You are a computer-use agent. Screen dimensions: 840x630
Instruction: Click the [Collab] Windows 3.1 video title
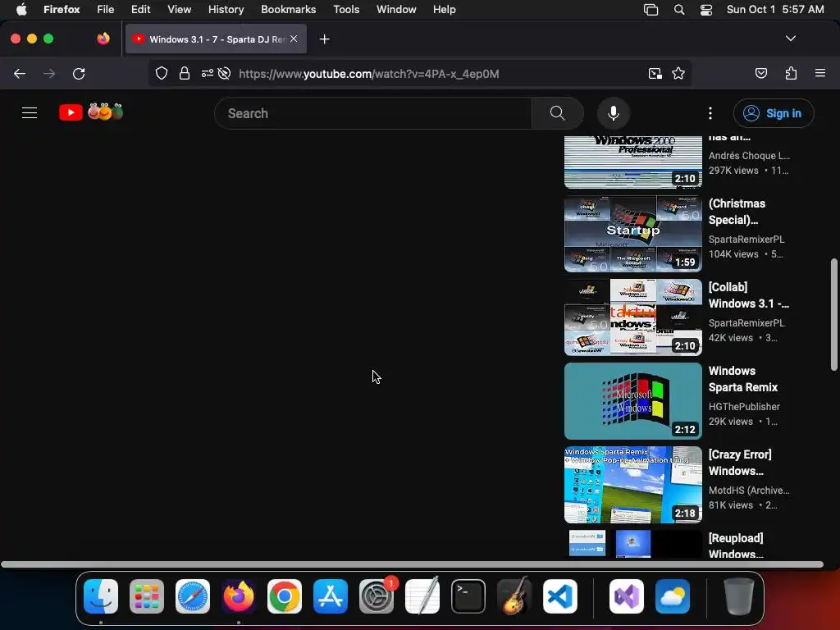pos(748,295)
